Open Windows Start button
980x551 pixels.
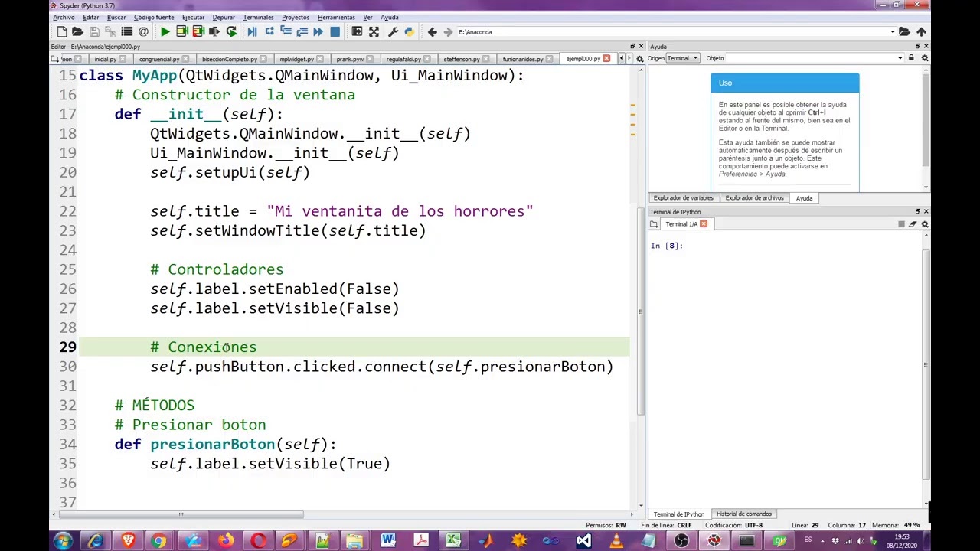[x=62, y=541]
